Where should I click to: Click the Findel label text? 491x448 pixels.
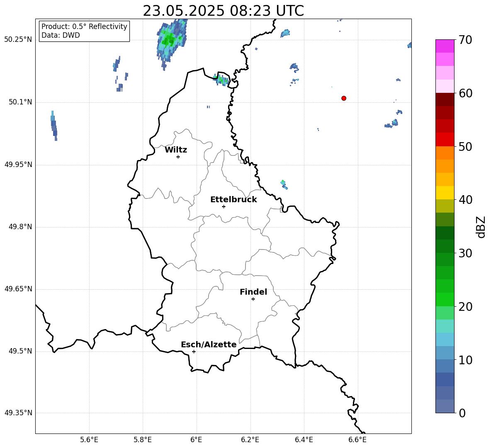[253, 292]
